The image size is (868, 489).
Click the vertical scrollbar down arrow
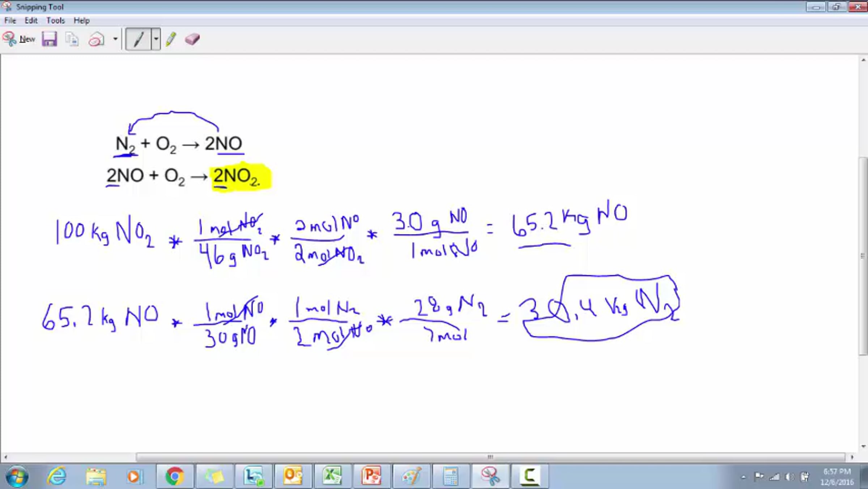(864, 447)
